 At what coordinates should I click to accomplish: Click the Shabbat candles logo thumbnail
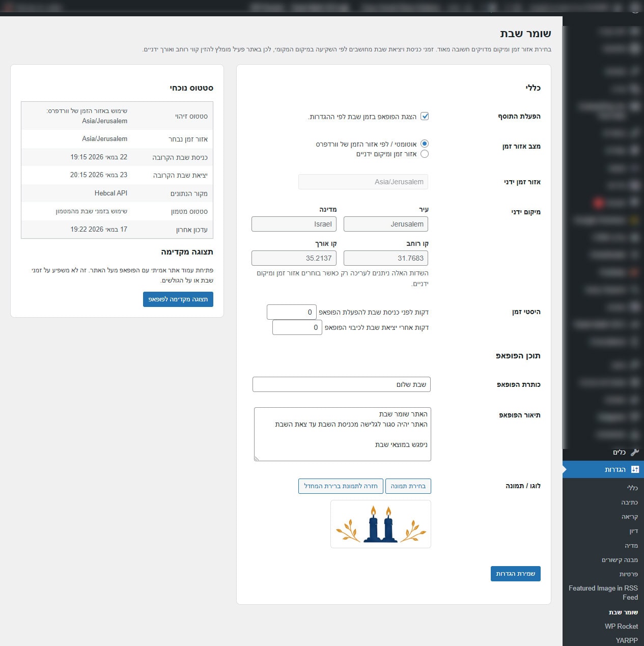coord(381,524)
